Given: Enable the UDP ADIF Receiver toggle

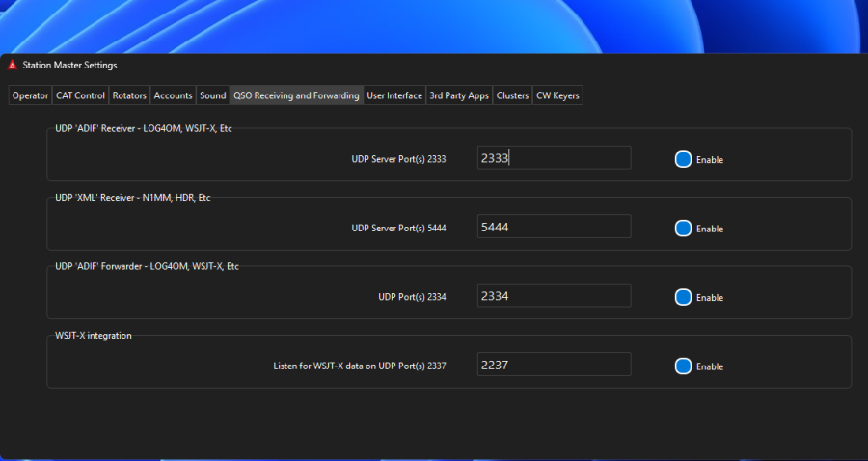Looking at the screenshot, I should pos(684,160).
